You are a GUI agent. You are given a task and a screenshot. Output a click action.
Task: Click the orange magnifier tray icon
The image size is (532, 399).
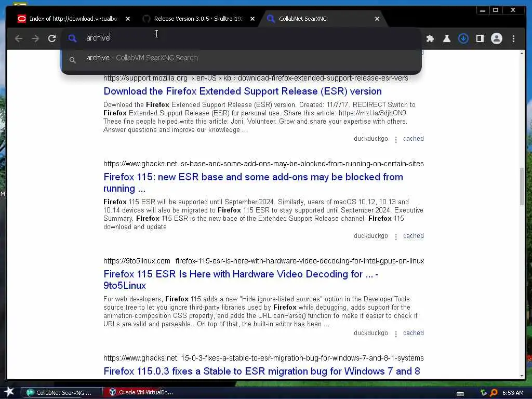click(494, 393)
